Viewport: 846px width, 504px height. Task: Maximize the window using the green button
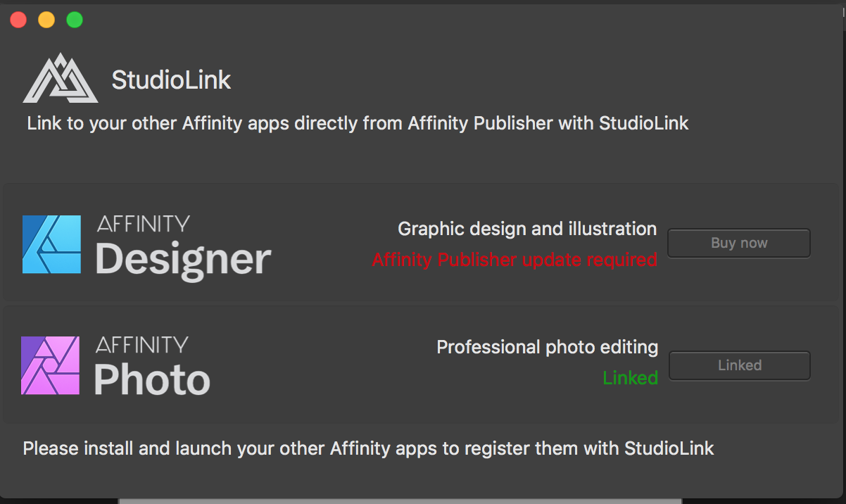75,20
